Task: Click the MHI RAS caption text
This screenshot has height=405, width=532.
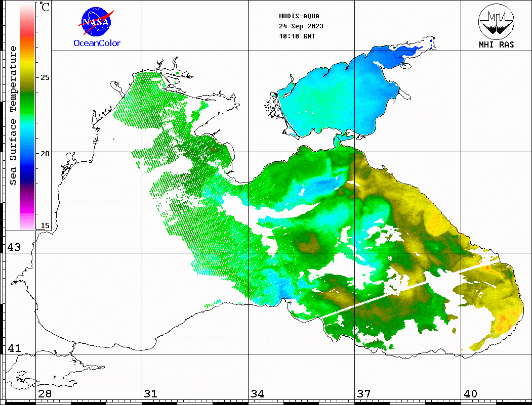Action: coord(496,44)
